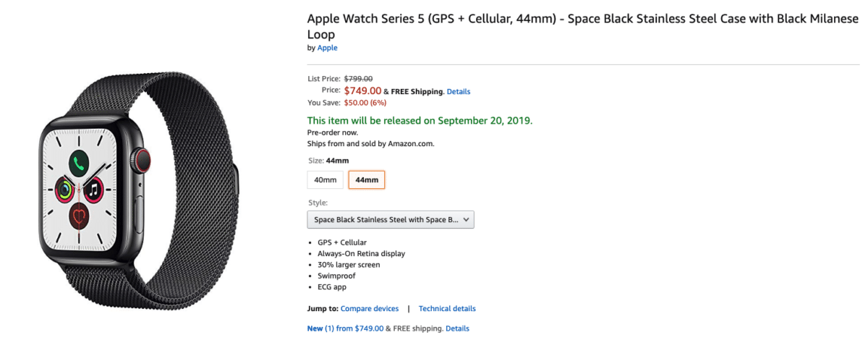Viewport: 868px width, 348px height.
Task: Click the crossed-out $799.00 list price
Action: (358, 78)
